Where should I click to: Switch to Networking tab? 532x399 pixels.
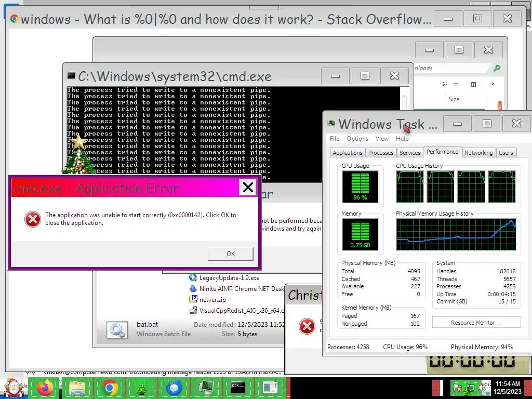(x=478, y=153)
